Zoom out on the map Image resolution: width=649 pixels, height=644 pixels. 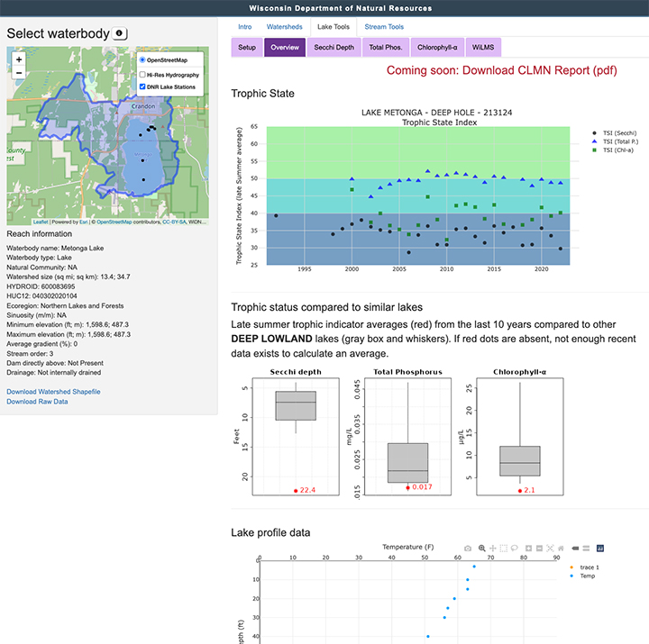point(19,73)
